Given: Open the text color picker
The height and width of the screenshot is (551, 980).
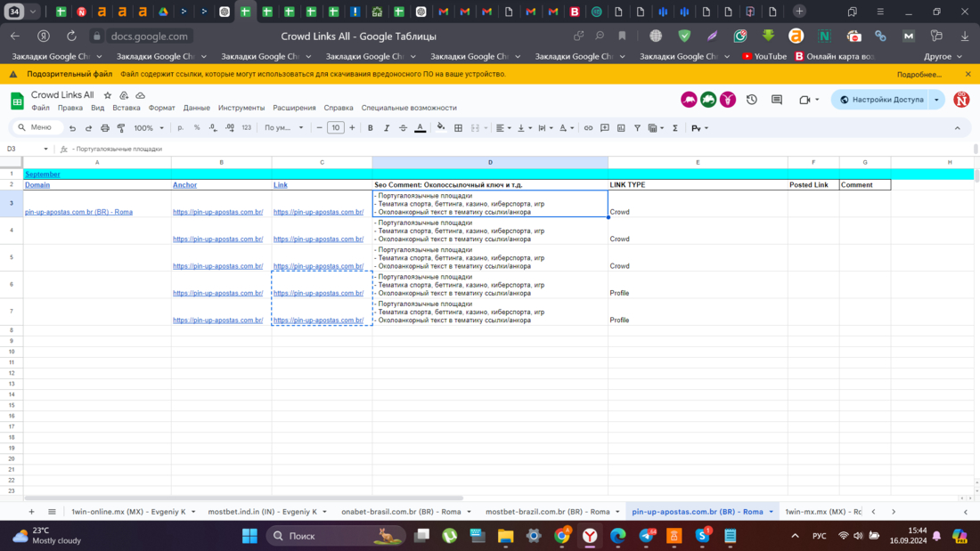Looking at the screenshot, I should [421, 128].
